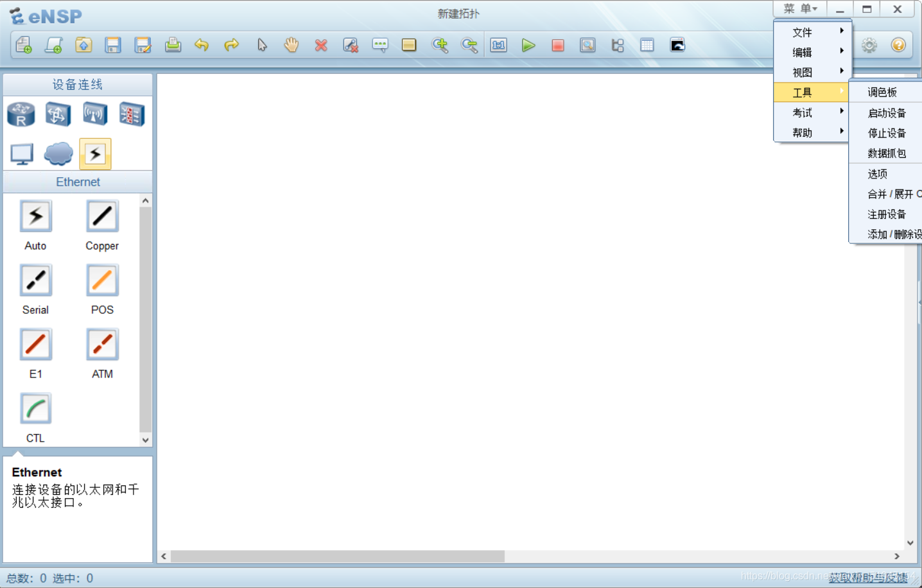922x588 pixels.
Task: Click the cable list scroll up arrow
Action: (146, 201)
